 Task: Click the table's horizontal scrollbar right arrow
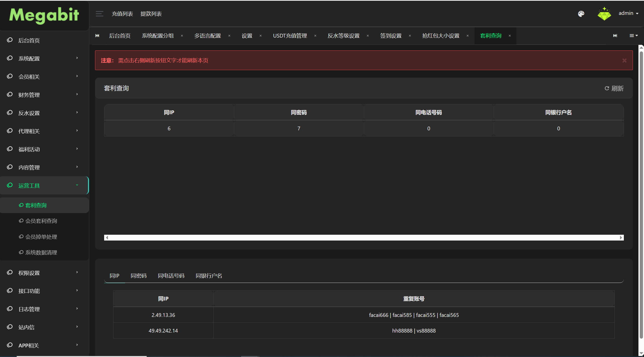(621, 237)
